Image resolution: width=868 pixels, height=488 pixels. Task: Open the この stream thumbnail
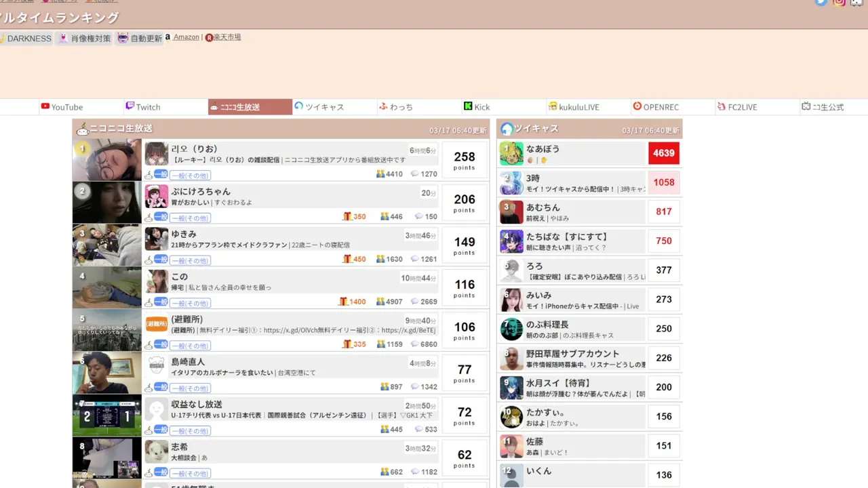[x=107, y=288]
